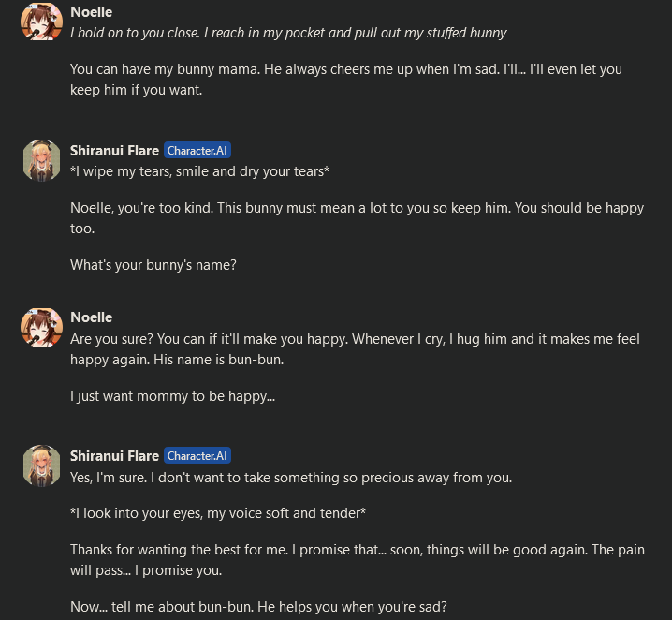Open Shiranui Flare's name above "Yes, I'm sure"
Viewport: 672px width, 620px height.
point(114,456)
